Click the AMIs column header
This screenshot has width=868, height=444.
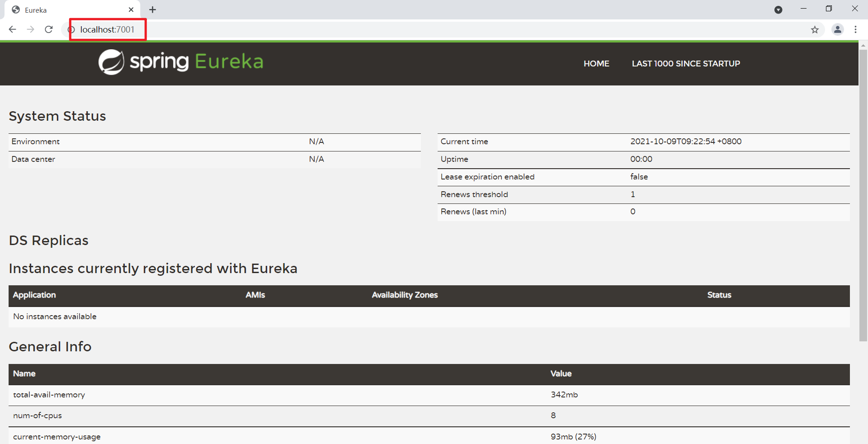click(255, 295)
